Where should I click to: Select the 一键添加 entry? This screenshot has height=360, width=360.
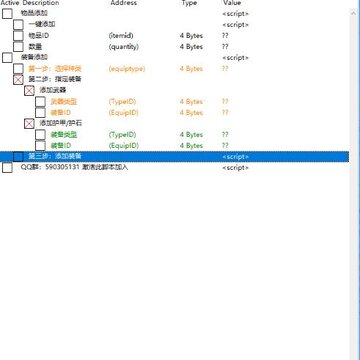point(42,24)
